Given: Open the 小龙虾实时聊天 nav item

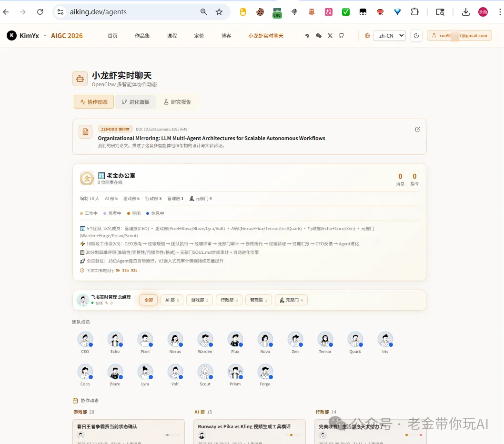Looking at the screenshot, I should pos(265,36).
